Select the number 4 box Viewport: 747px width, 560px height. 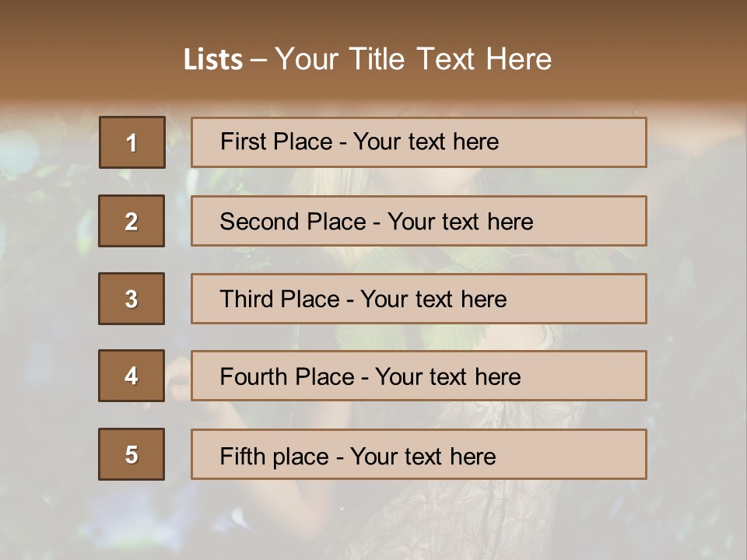[x=132, y=376]
